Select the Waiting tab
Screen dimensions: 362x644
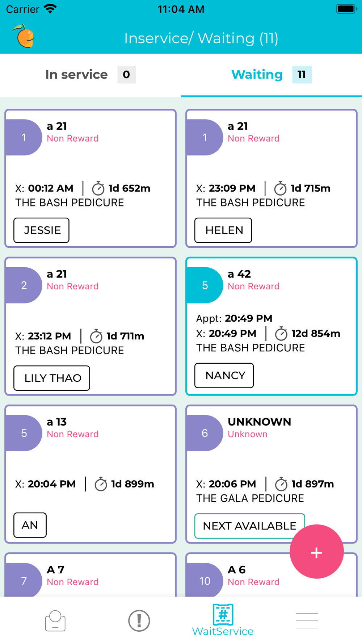pyautogui.click(x=271, y=75)
